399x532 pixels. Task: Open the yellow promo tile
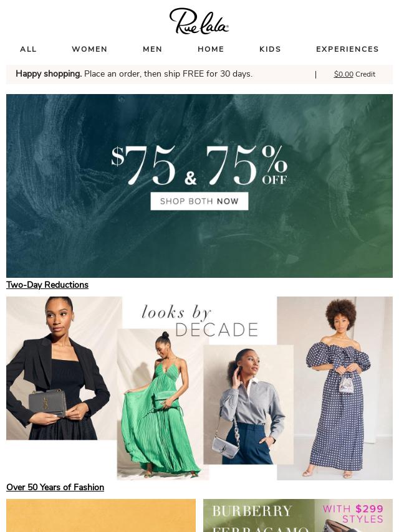click(101, 515)
